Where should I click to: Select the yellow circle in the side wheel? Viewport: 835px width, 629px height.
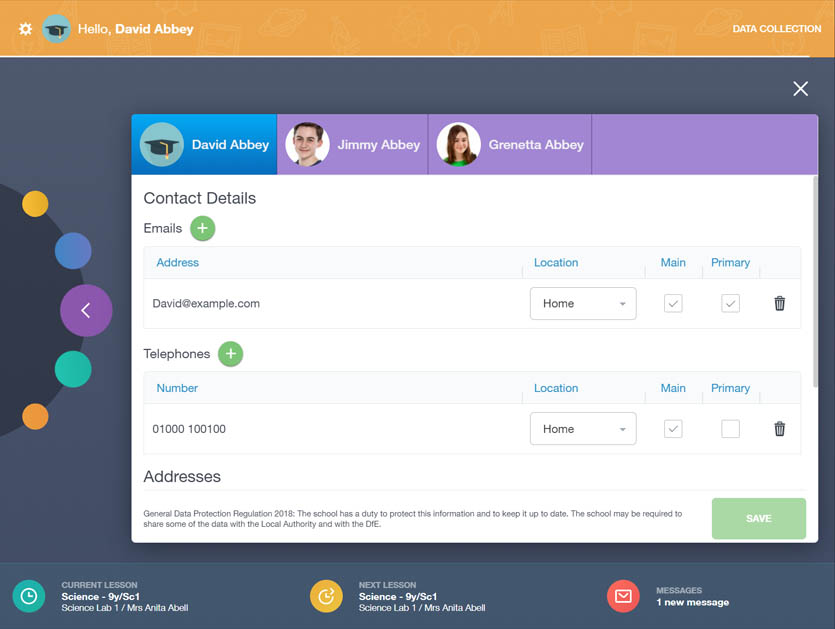point(35,203)
